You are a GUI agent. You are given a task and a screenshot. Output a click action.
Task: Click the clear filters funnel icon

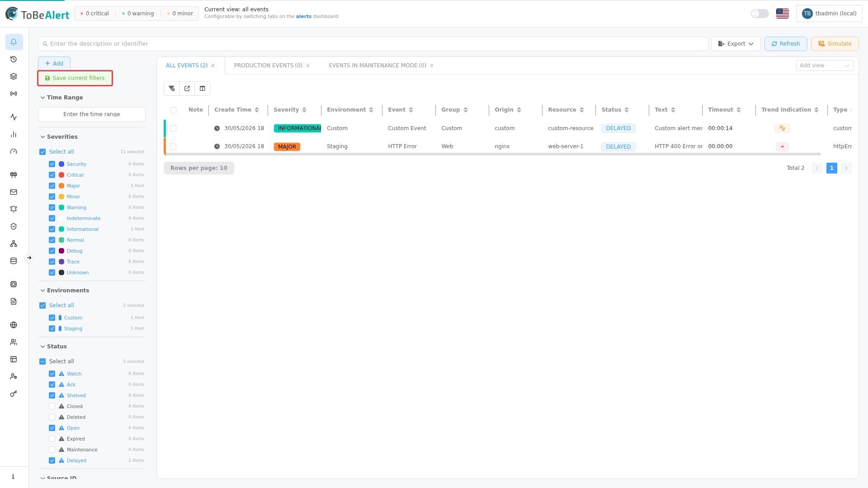[x=172, y=89]
